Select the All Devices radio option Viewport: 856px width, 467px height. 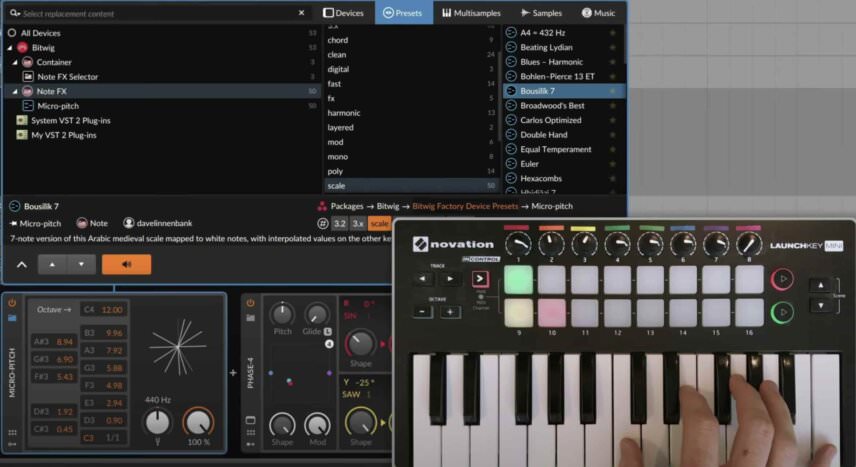(x=12, y=33)
